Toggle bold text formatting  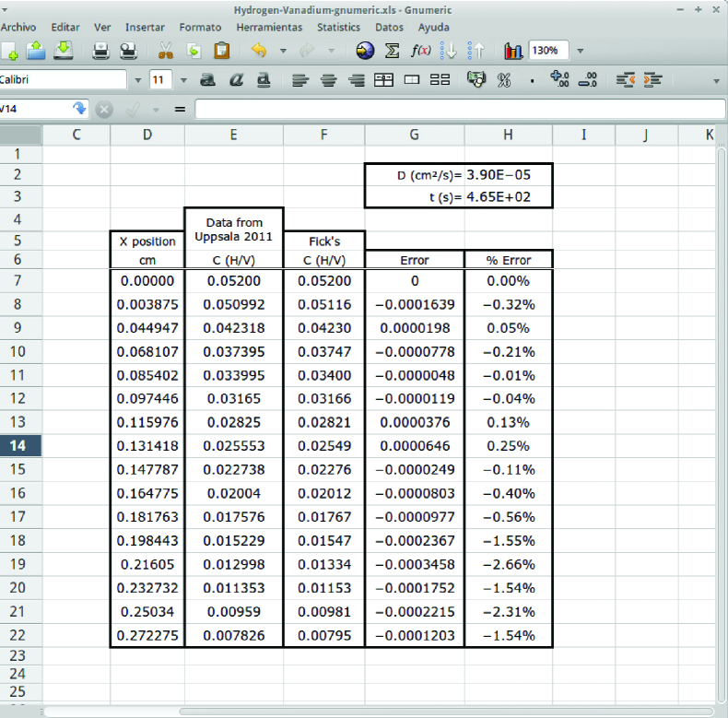click(x=208, y=80)
